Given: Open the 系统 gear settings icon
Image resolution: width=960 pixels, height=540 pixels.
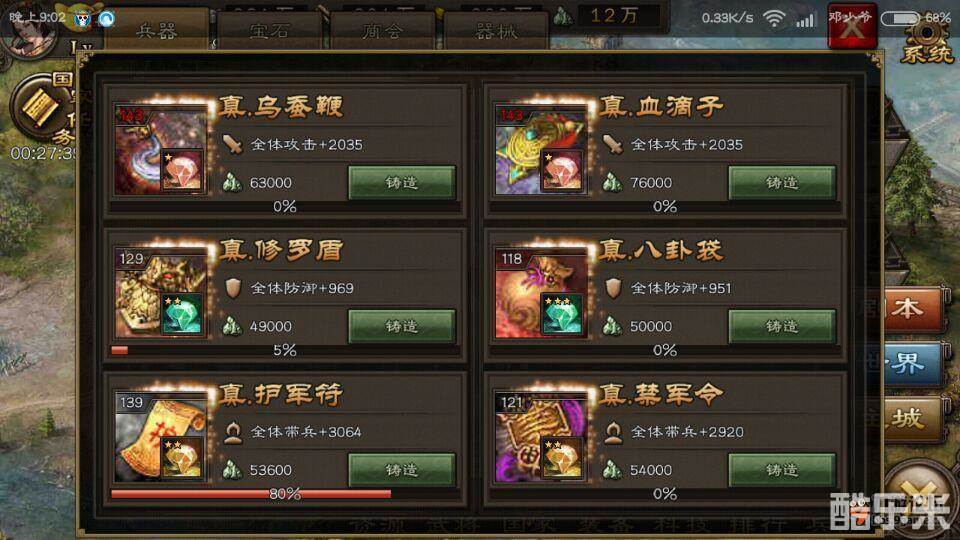Looking at the screenshot, I should 926,42.
